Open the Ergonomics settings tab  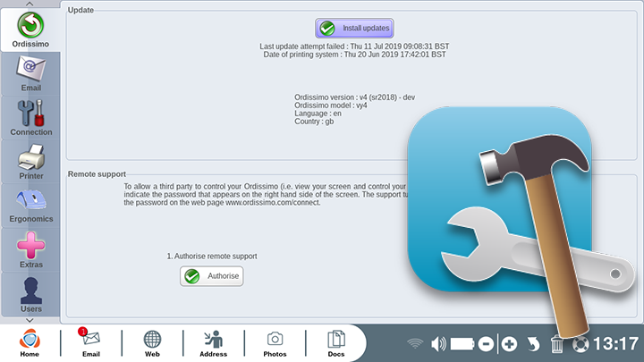[30, 206]
